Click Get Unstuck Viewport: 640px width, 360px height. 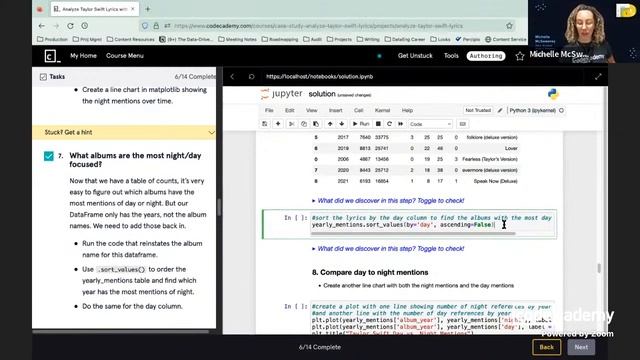point(415,56)
